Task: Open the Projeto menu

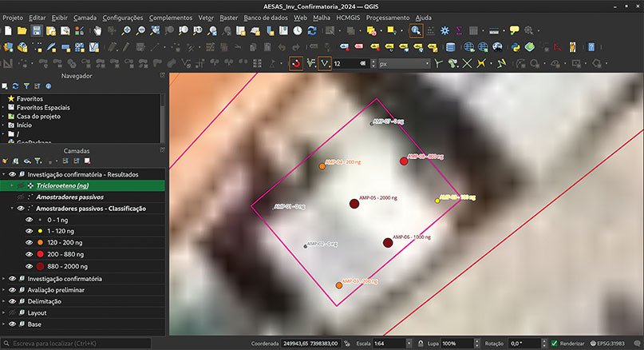Action: (13, 18)
